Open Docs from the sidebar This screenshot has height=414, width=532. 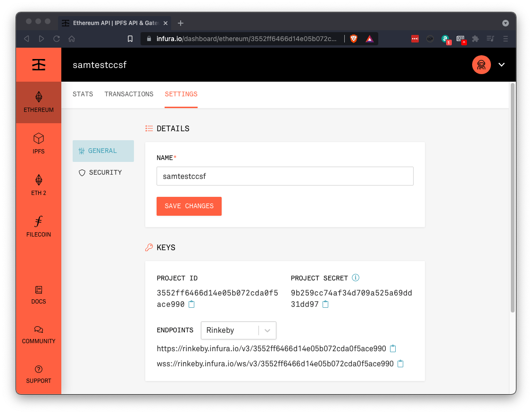tap(39, 295)
